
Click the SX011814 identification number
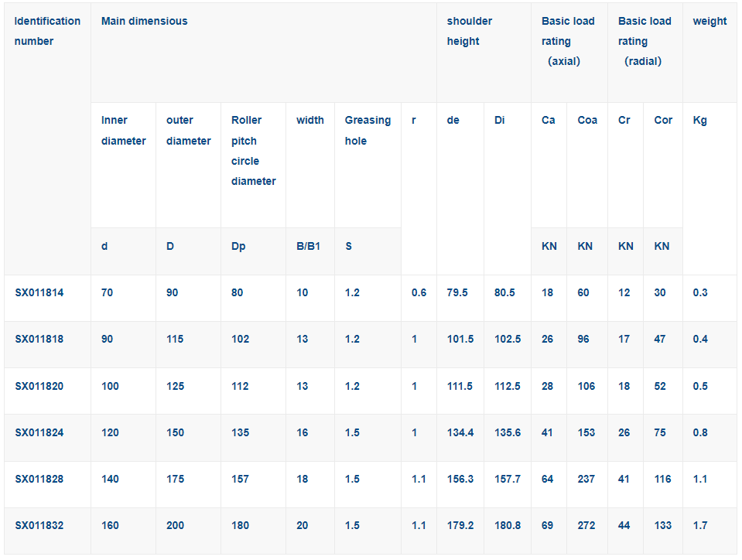click(39, 293)
